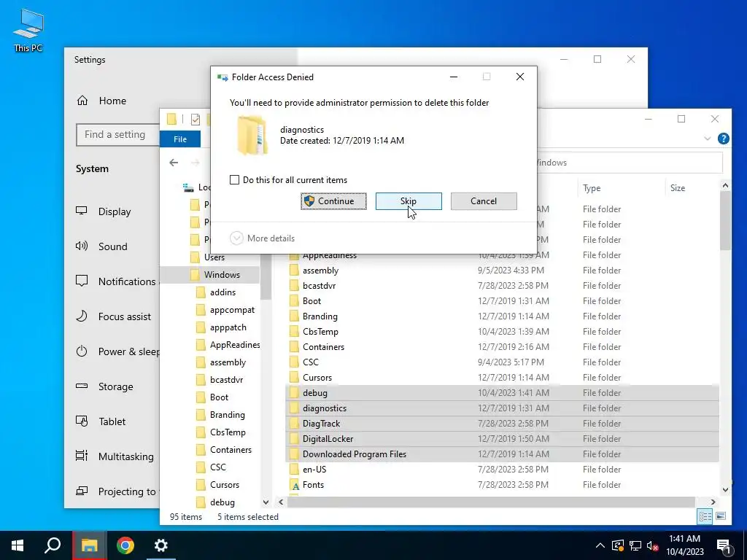Viewport: 747px width, 560px height.
Task: Switch to large icons view in status bar
Action: pos(720,516)
